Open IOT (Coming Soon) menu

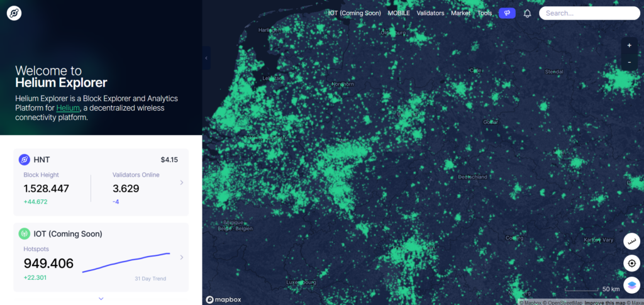pyautogui.click(x=355, y=13)
